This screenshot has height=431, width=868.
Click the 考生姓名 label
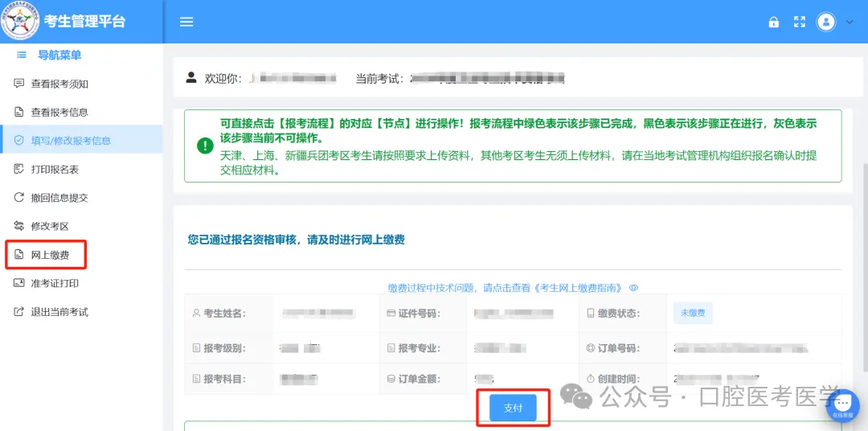click(224, 314)
